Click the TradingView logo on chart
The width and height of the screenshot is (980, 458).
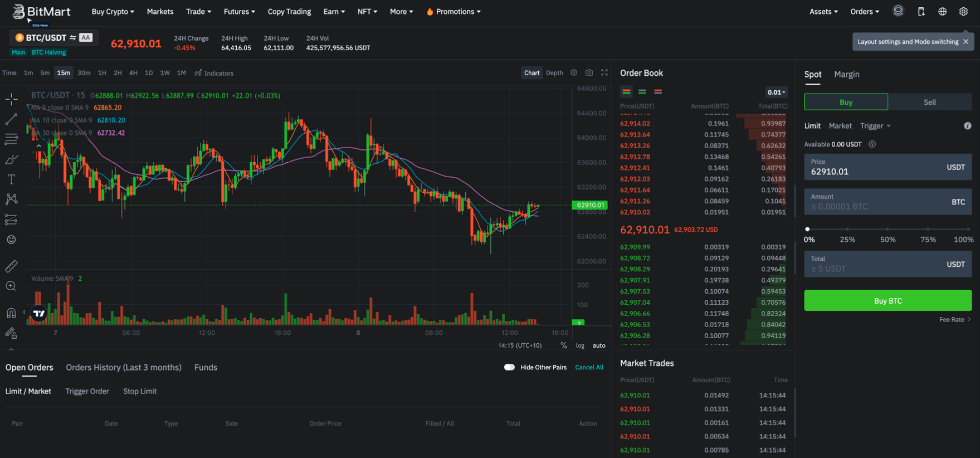point(38,314)
